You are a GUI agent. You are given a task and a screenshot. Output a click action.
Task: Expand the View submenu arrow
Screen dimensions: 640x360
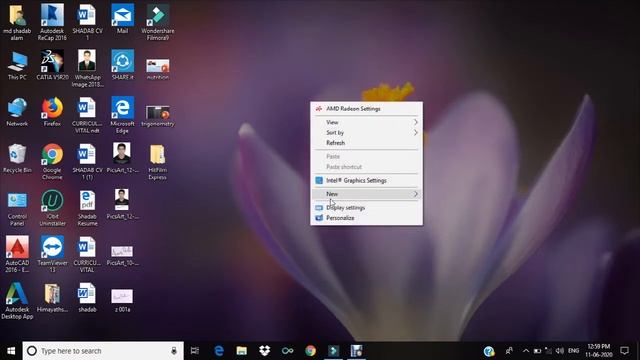416,122
